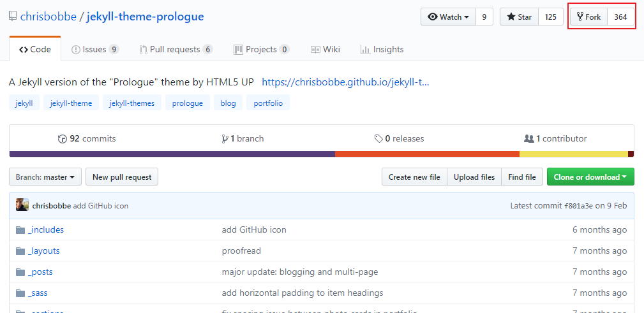Go to the Projects tab
Screen dimensions: 644x313
[261, 49]
